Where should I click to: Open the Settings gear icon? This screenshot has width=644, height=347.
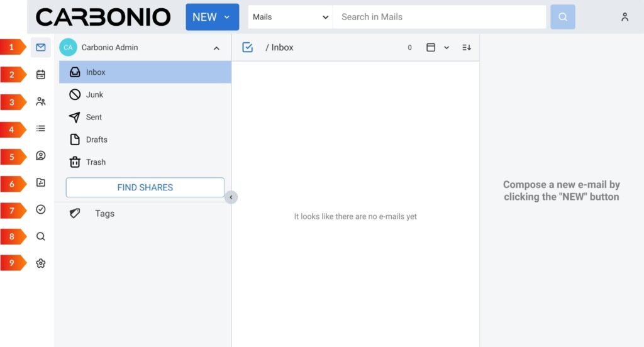41,263
